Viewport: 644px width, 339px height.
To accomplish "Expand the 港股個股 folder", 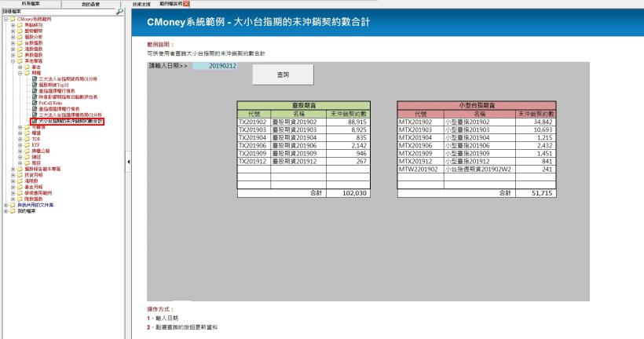I will [x=13, y=49].
